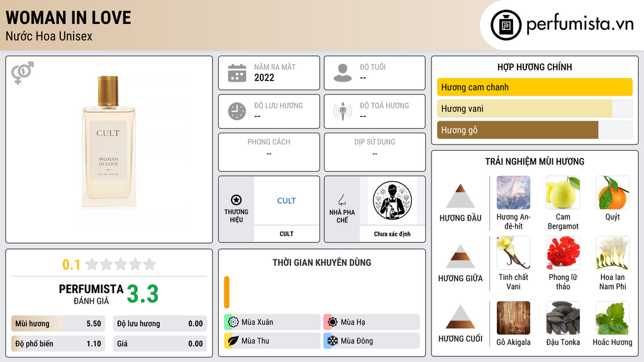Click the clock icon beside Độ lưu hương
The image size is (644, 362).
click(x=237, y=111)
